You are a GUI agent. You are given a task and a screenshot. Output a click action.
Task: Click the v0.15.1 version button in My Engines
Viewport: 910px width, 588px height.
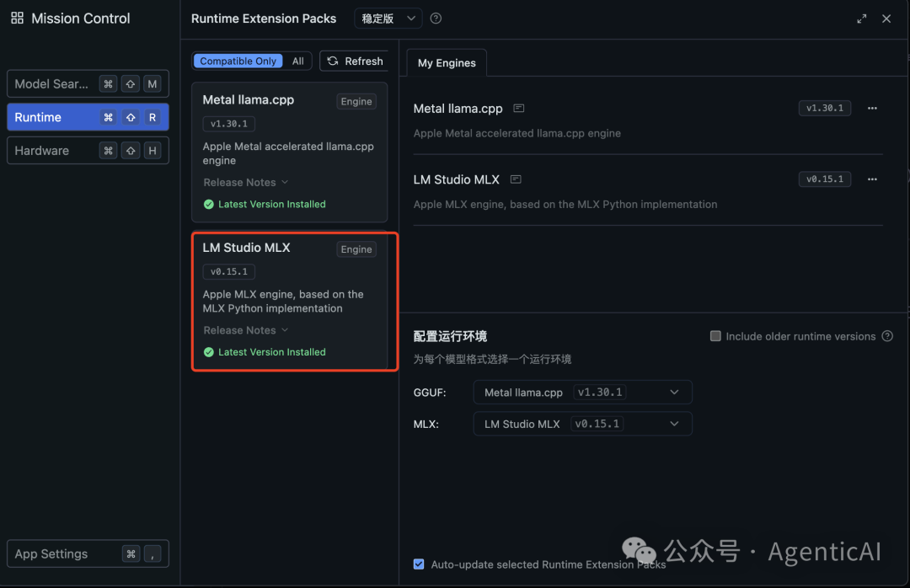pyautogui.click(x=825, y=179)
